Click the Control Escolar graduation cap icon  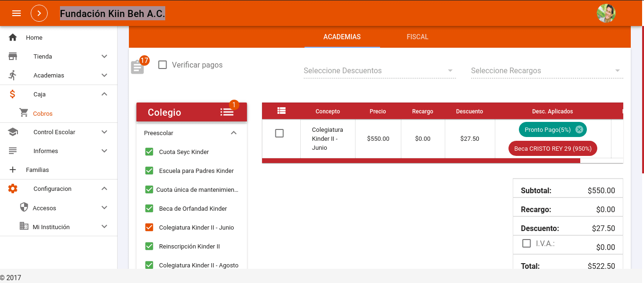13,132
